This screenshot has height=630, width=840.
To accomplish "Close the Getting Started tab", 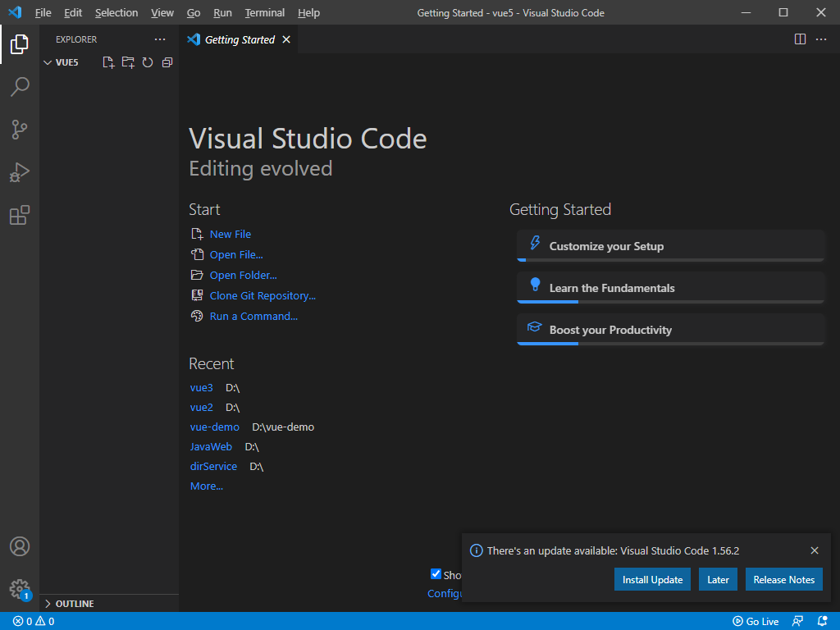I will (286, 39).
